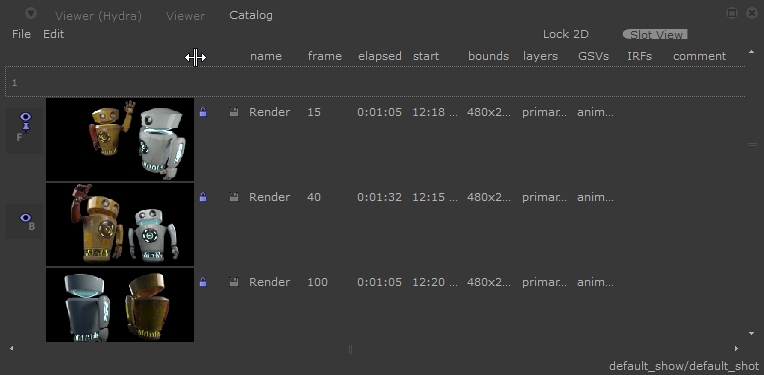This screenshot has width=764, height=375.
Task: Click the Lock 2D button
Action: [566, 34]
